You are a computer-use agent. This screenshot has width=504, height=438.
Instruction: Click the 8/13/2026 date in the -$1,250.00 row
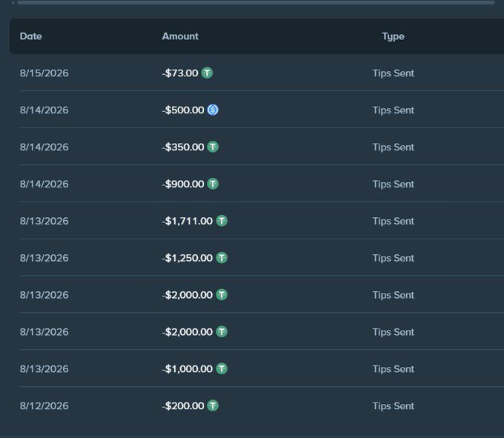pyautogui.click(x=44, y=258)
